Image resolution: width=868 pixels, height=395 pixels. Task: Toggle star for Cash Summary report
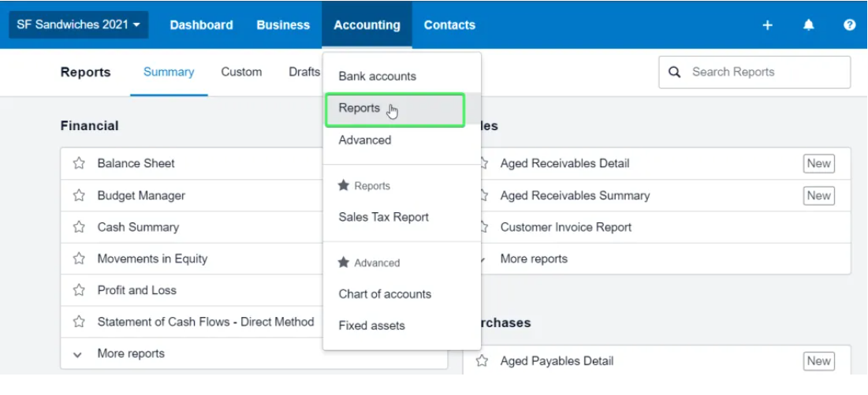[79, 227]
